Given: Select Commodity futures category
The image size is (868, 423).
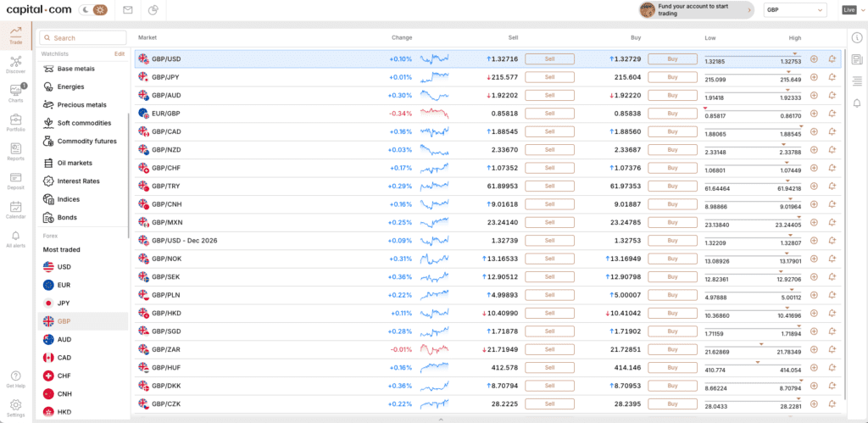Looking at the screenshot, I should pos(87,142).
